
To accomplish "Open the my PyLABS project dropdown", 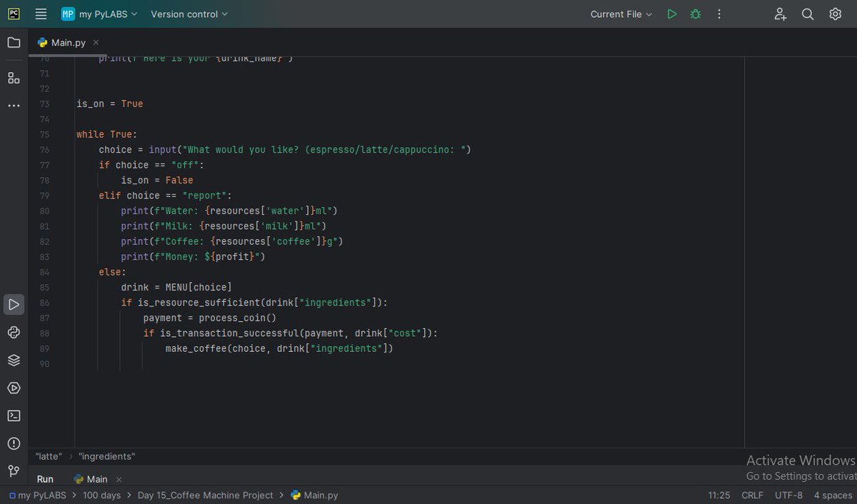I will click(x=99, y=14).
